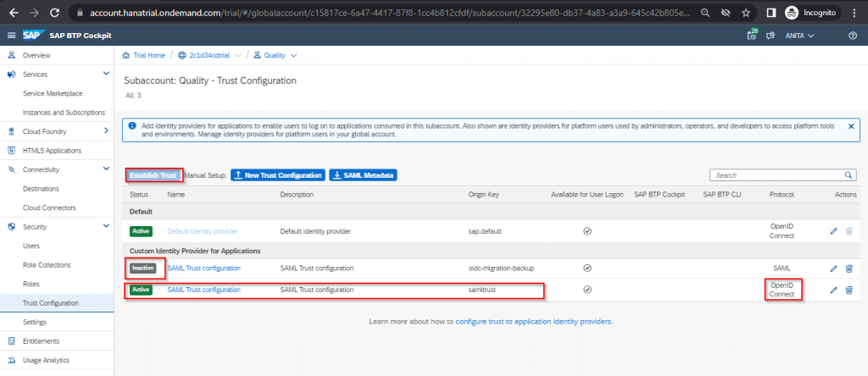Screen dimensions: 868x376
Task: Open trial days remaining indicator icon
Action: click(752, 36)
